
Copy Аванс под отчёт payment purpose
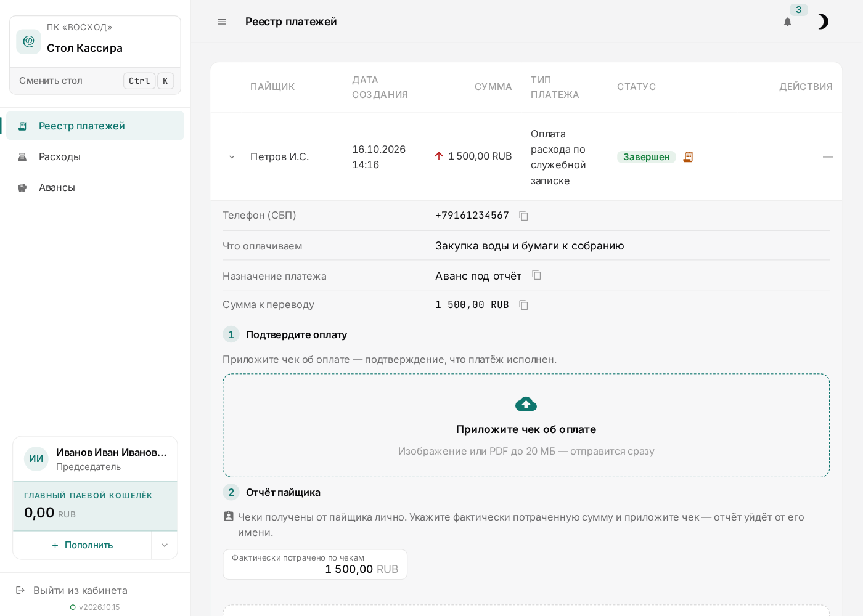click(537, 275)
